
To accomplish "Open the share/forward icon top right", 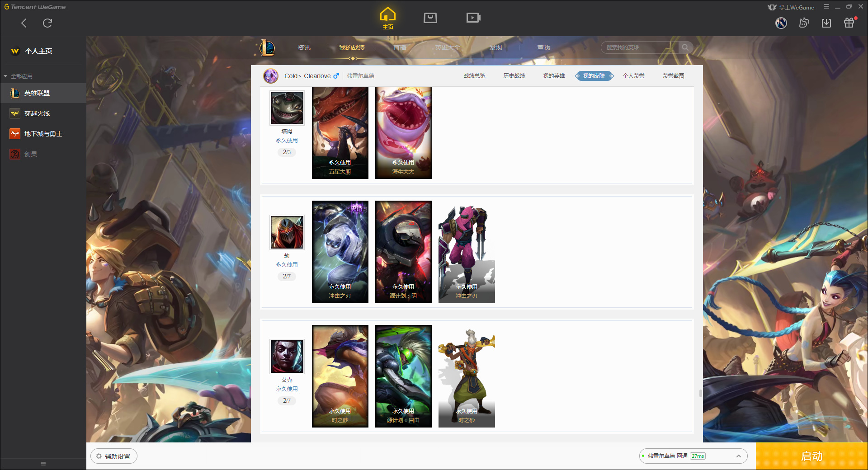I will pos(804,23).
